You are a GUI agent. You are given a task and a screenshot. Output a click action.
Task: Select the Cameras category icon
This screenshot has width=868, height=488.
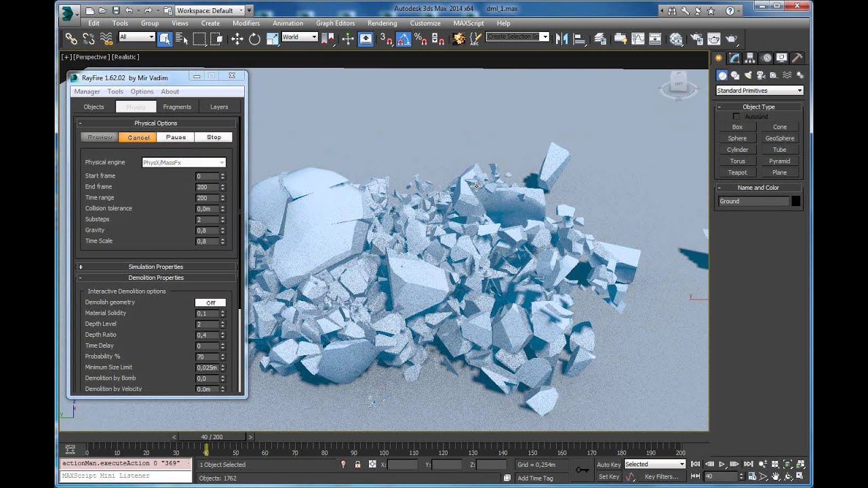pos(761,75)
